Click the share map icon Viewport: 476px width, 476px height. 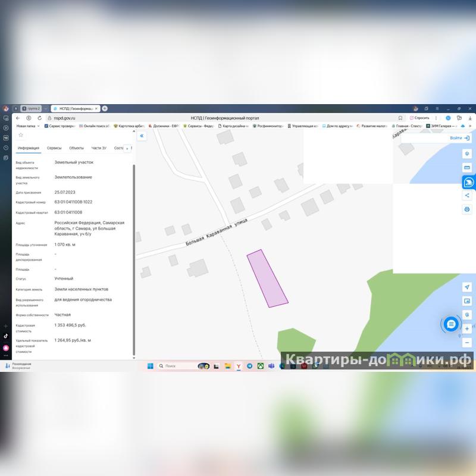click(467, 195)
